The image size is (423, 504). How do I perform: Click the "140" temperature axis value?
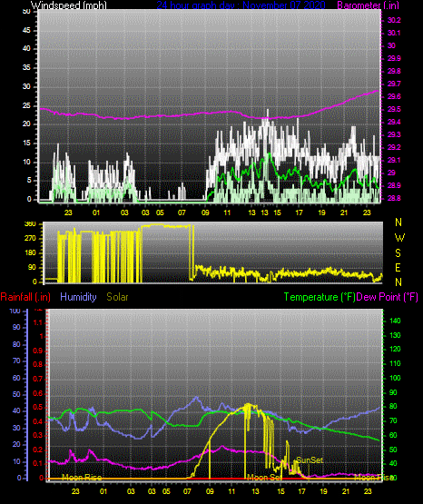tap(395, 321)
